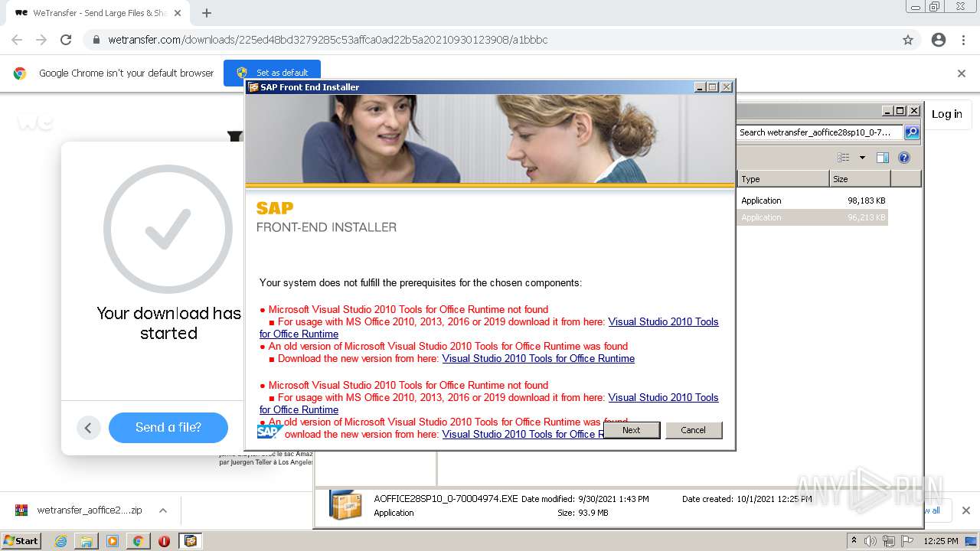This screenshot has width=980, height=551.
Task: Bookmark this page with star icon
Action: (x=908, y=40)
